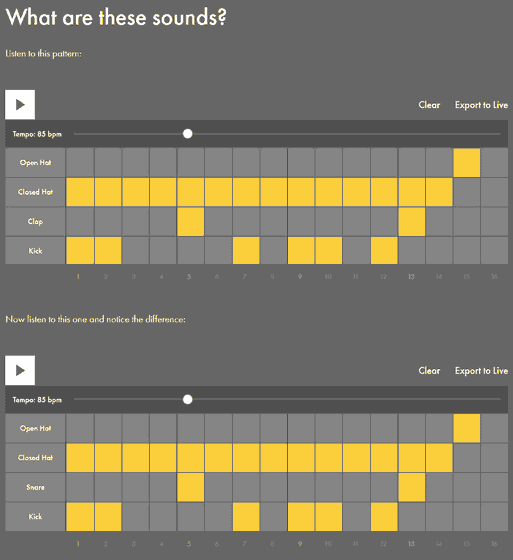Toggle off Clap step 5 in first grid
513x560 pixels.
point(191,221)
